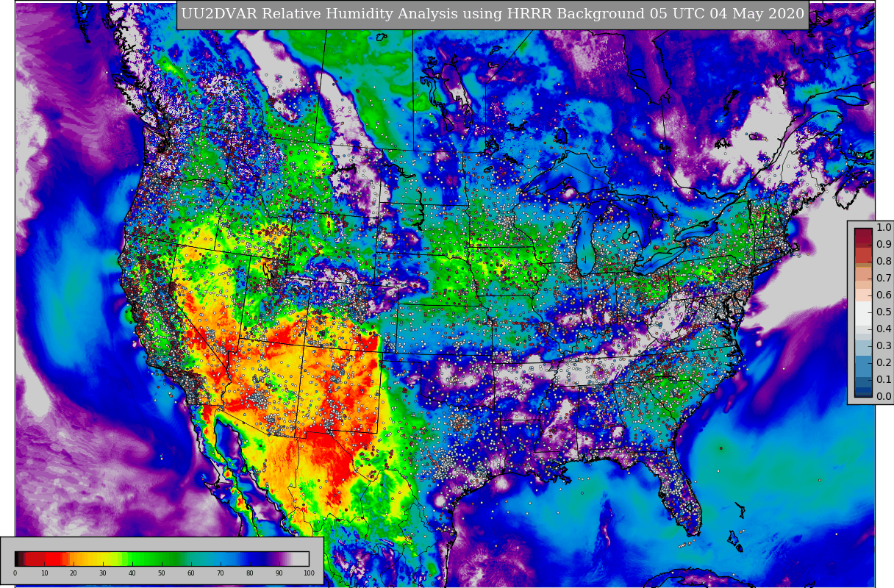Image resolution: width=894 pixels, height=588 pixels.
Task: Click the 1.0 label on the right colorbar
Action: (884, 228)
